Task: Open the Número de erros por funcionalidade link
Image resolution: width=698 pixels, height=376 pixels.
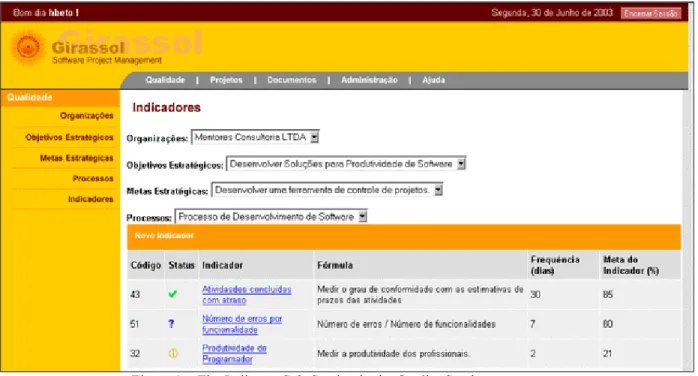Action: pyautogui.click(x=242, y=324)
